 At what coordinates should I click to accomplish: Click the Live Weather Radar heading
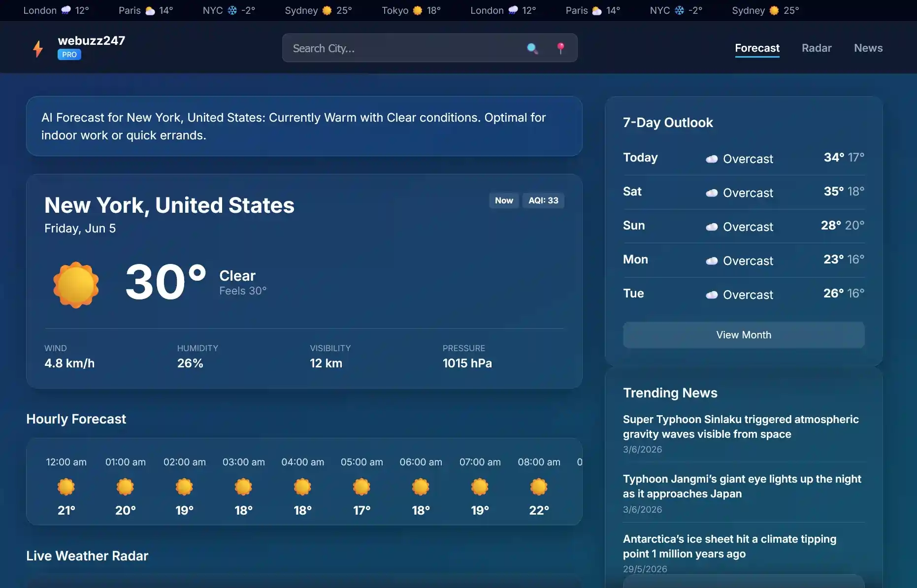point(87,556)
